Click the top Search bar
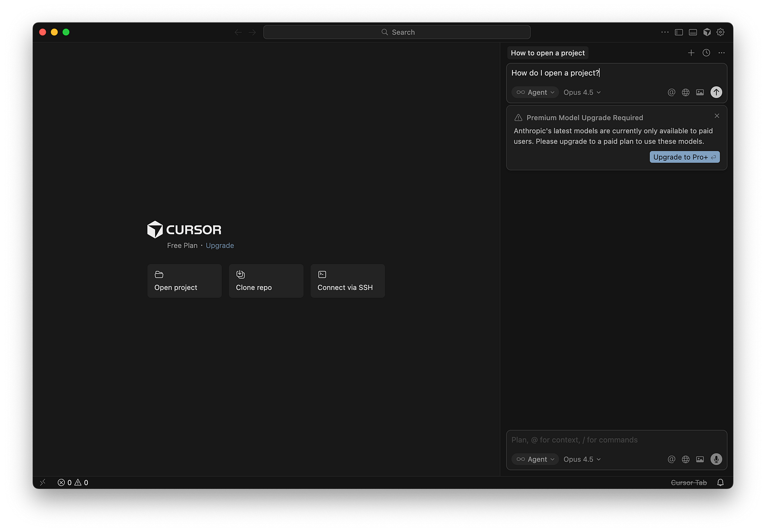 pos(397,32)
